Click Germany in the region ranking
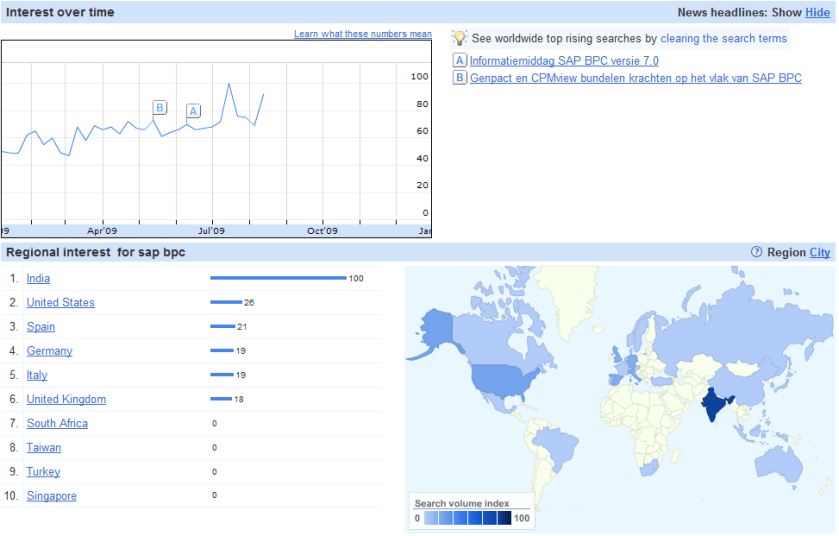839x536 pixels. [49, 351]
